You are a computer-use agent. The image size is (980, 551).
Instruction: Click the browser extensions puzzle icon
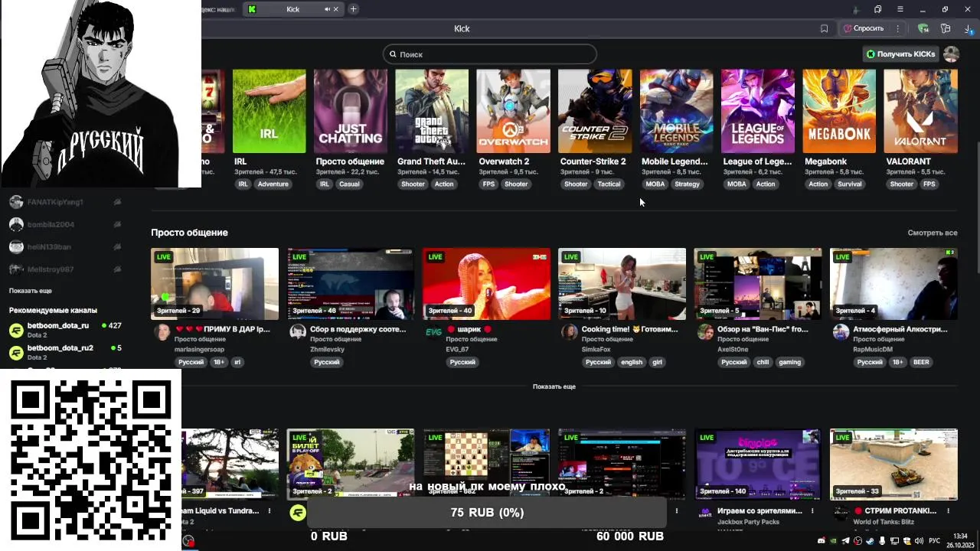coord(946,28)
